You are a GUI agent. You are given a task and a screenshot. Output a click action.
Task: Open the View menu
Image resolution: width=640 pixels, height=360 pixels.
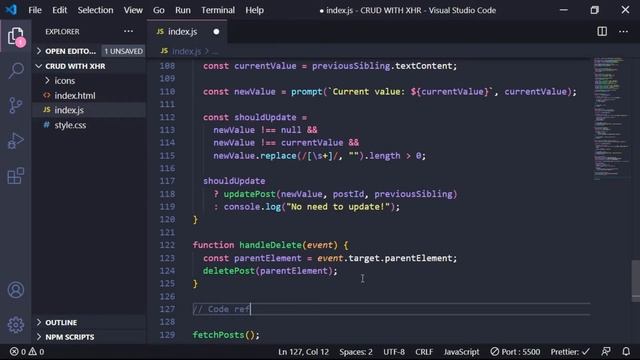[x=133, y=10]
